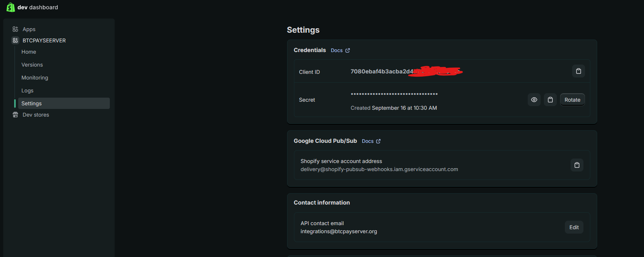Image resolution: width=644 pixels, height=257 pixels.
Task: Collapse the Apps section in sidebar
Action: pyautogui.click(x=29, y=29)
